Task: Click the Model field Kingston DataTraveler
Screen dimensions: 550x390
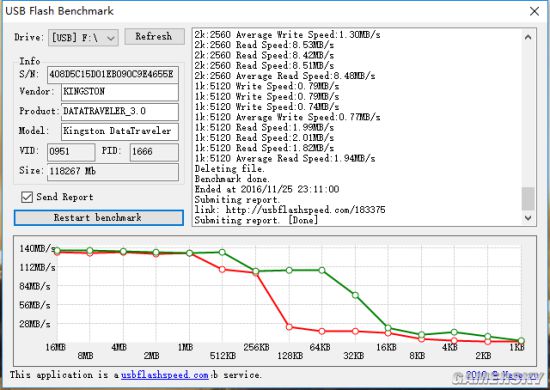Action: tap(120, 132)
